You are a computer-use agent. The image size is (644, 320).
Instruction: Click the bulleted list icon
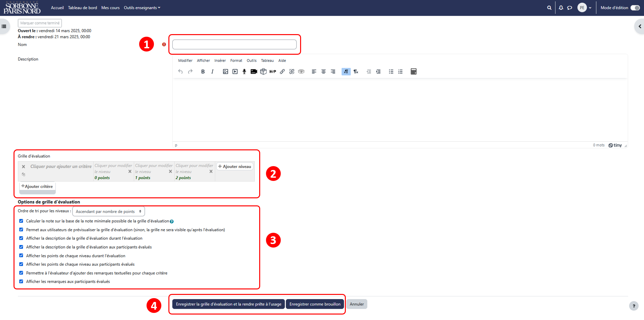tap(391, 71)
